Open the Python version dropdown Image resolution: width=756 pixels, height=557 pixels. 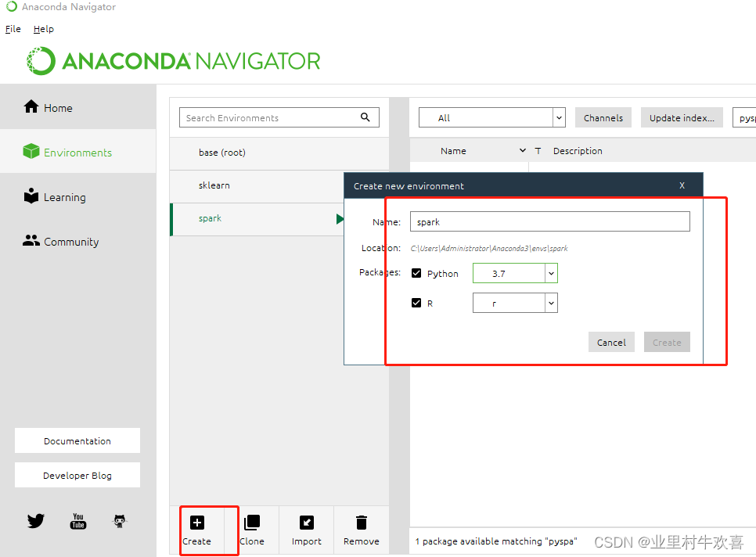click(550, 273)
